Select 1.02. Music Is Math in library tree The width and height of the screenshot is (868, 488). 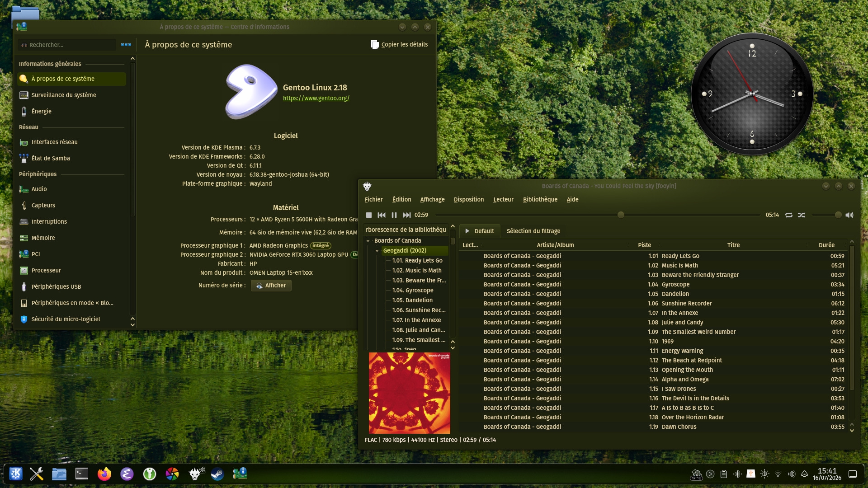click(x=417, y=270)
